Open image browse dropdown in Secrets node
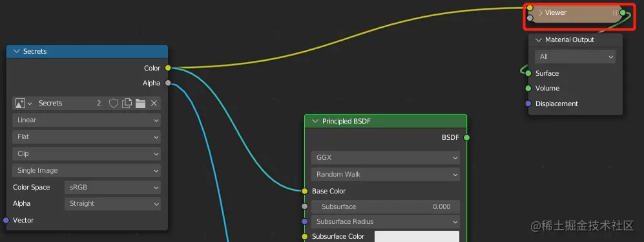This screenshot has height=242, width=644. coord(23,104)
